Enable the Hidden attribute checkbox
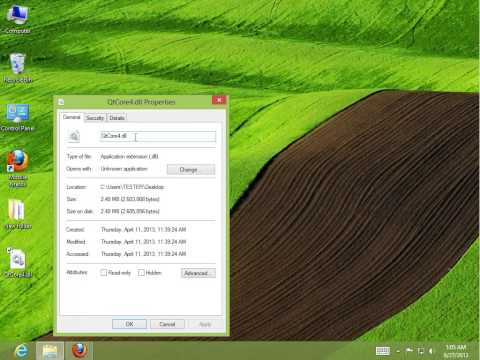Viewport: 480px width, 360px height. [x=141, y=273]
